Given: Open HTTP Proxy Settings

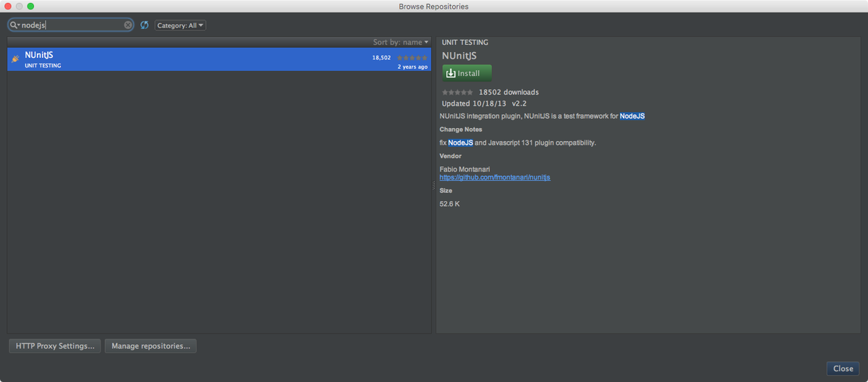Looking at the screenshot, I should point(56,347).
